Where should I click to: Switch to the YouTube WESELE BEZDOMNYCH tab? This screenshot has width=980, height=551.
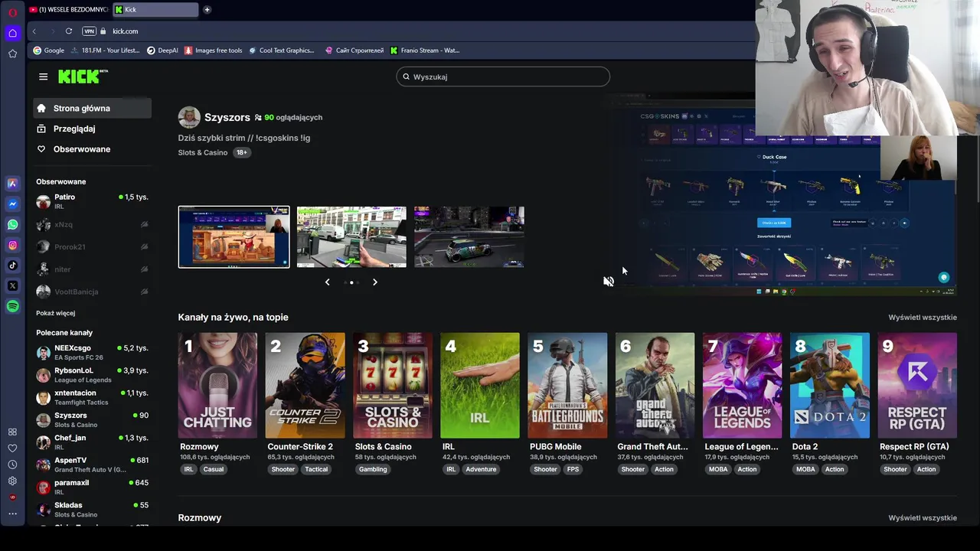point(68,10)
